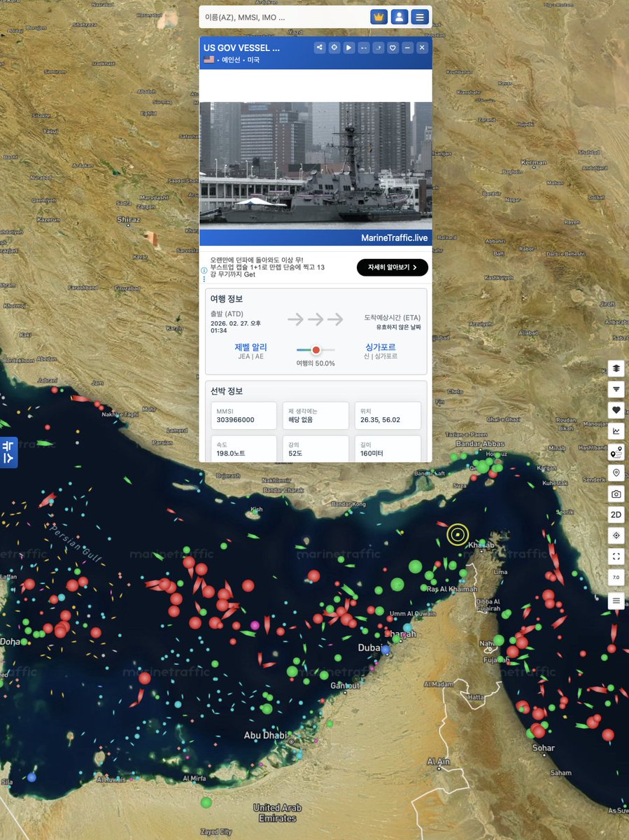Select the yellow-circled selected vessel marker
Viewport: 629px width, 840px height.
(458, 535)
